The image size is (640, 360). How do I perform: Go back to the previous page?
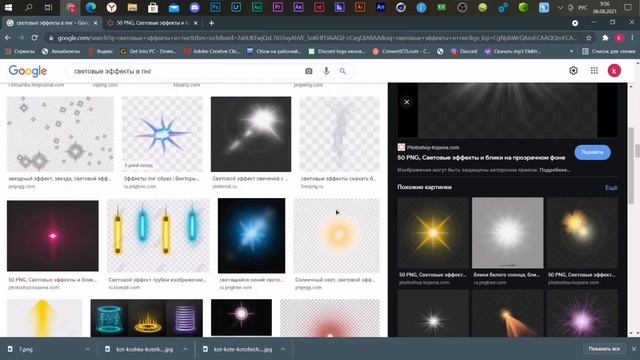pos(8,38)
